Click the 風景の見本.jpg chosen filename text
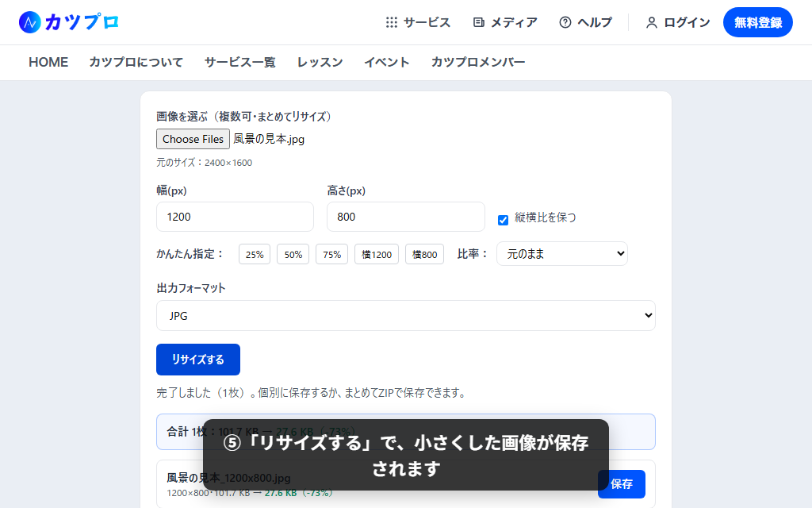 point(269,139)
